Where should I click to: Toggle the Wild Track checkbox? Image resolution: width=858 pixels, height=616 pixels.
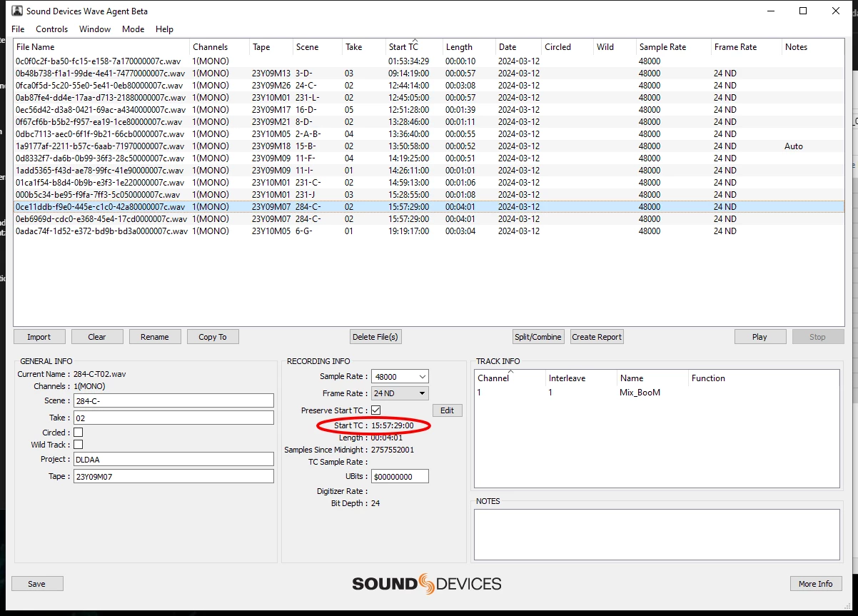pyautogui.click(x=79, y=445)
